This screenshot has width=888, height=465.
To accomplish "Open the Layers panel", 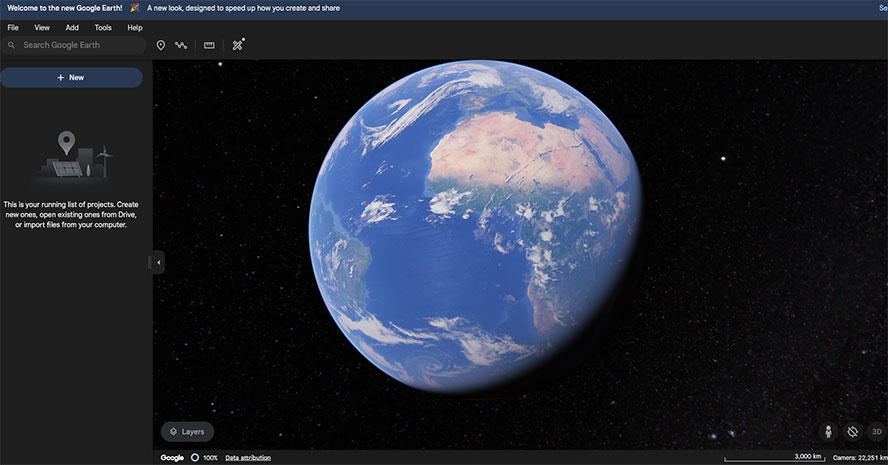I will 187,432.
